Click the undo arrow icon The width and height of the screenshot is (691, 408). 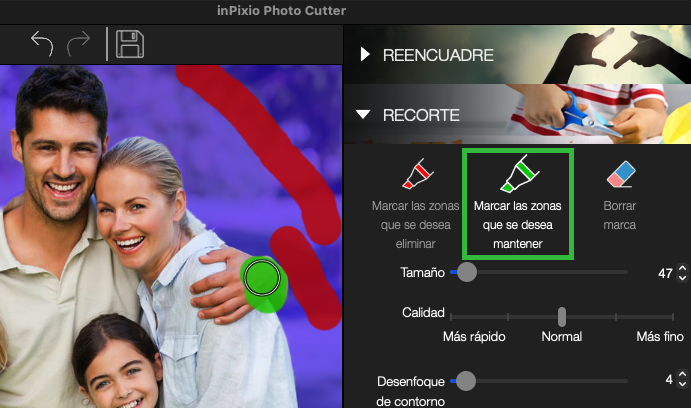[x=42, y=43]
